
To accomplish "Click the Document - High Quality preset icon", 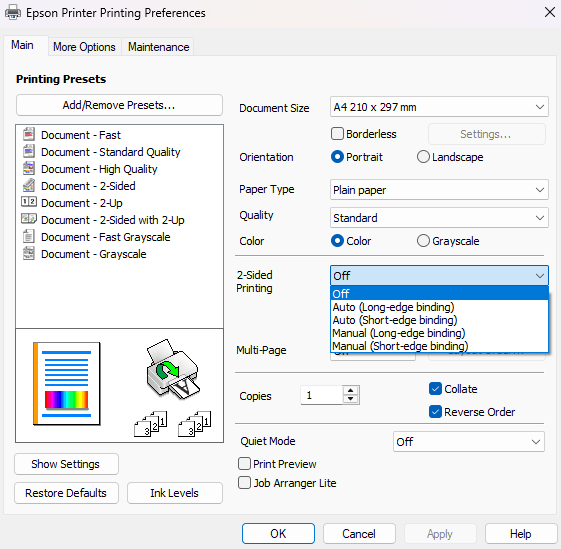I will (x=29, y=169).
